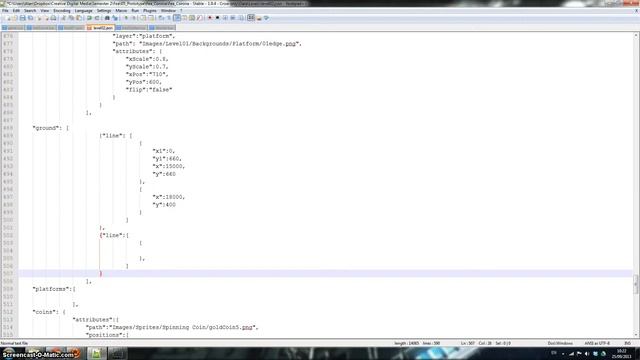Click the Redo toolbar icon
640x360 pixels.
click(x=97, y=18)
